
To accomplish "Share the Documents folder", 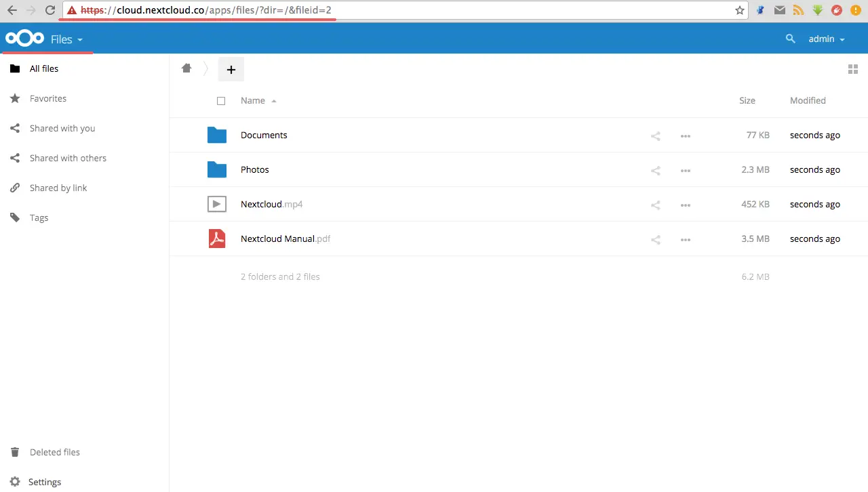I will coord(656,136).
